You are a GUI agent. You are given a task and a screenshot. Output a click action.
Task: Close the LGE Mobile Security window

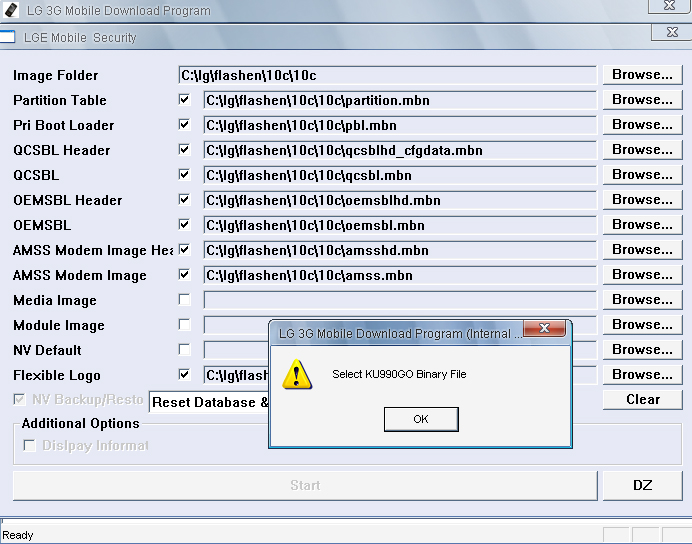pos(672,32)
